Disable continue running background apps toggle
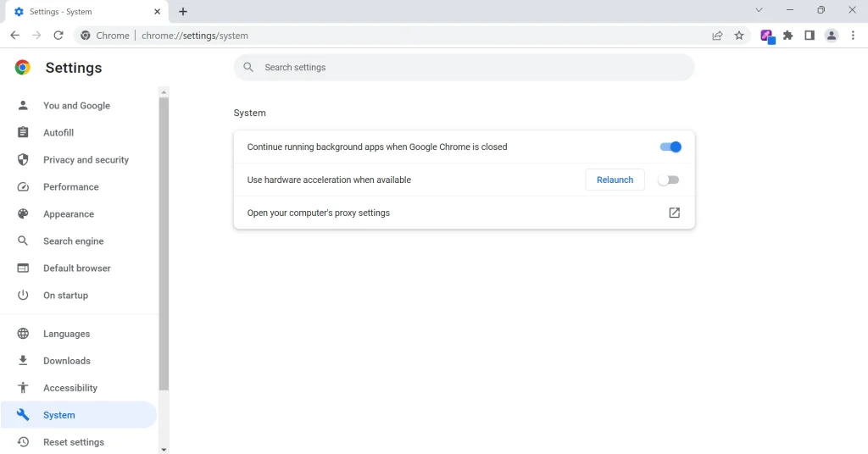The height and width of the screenshot is (454, 868). 670,147
